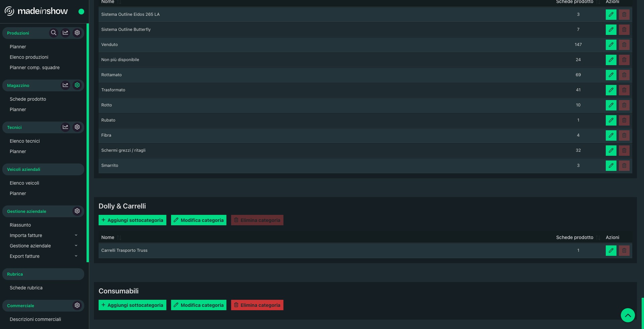644x329 pixels.
Task: Go to Elenco tecnici menu item
Action: [25, 141]
